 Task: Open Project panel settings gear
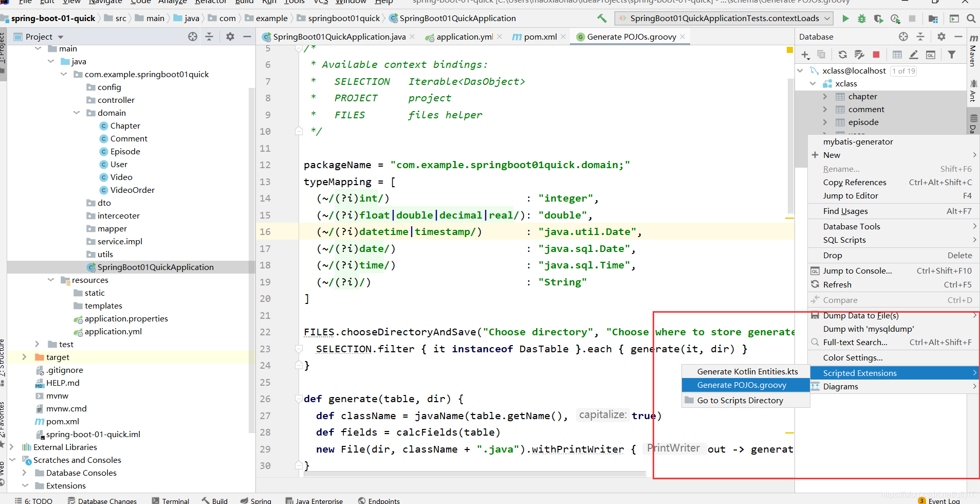[230, 37]
